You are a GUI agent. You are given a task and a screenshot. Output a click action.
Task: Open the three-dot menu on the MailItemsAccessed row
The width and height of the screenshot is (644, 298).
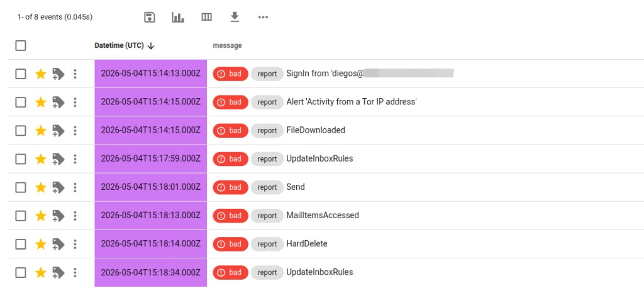pyautogui.click(x=75, y=216)
